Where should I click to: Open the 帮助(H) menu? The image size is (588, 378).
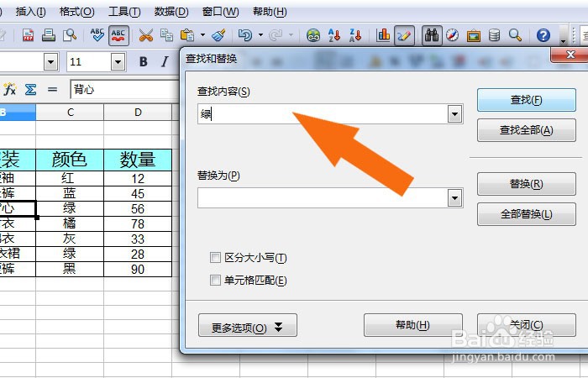pos(270,12)
